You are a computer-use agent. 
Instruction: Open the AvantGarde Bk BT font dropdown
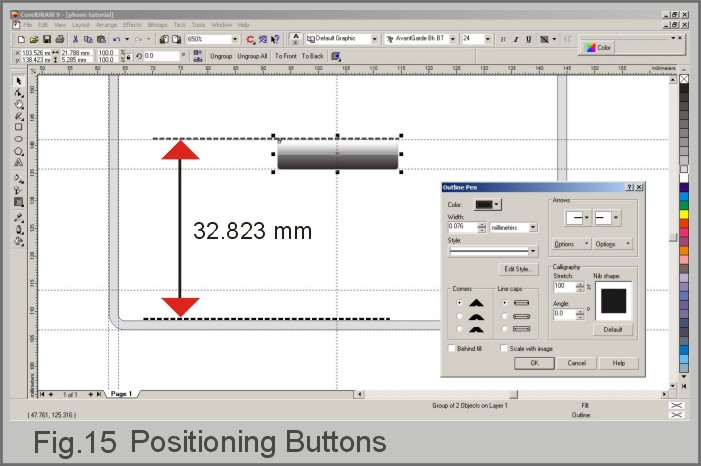452,39
